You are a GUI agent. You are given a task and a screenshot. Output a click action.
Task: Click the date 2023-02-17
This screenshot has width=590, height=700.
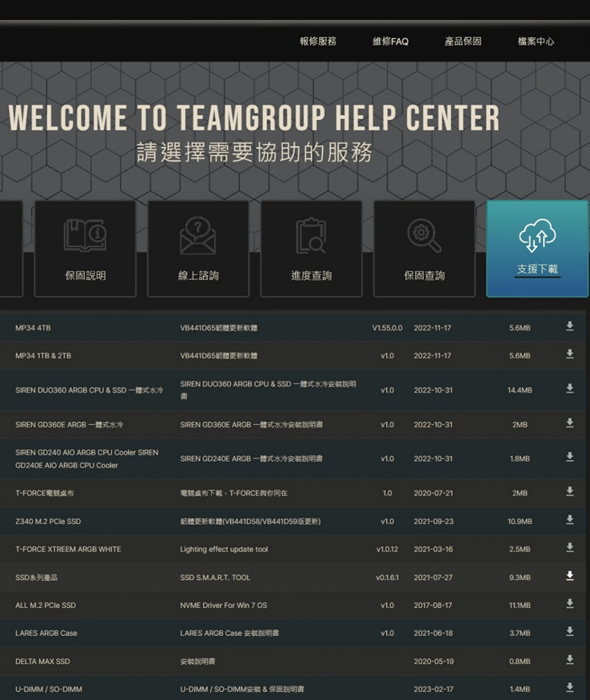tap(433, 690)
